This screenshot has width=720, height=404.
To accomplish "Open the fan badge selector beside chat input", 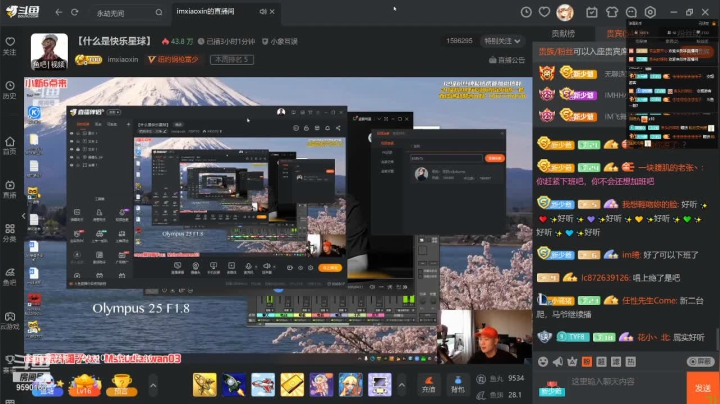I will coord(551,388).
